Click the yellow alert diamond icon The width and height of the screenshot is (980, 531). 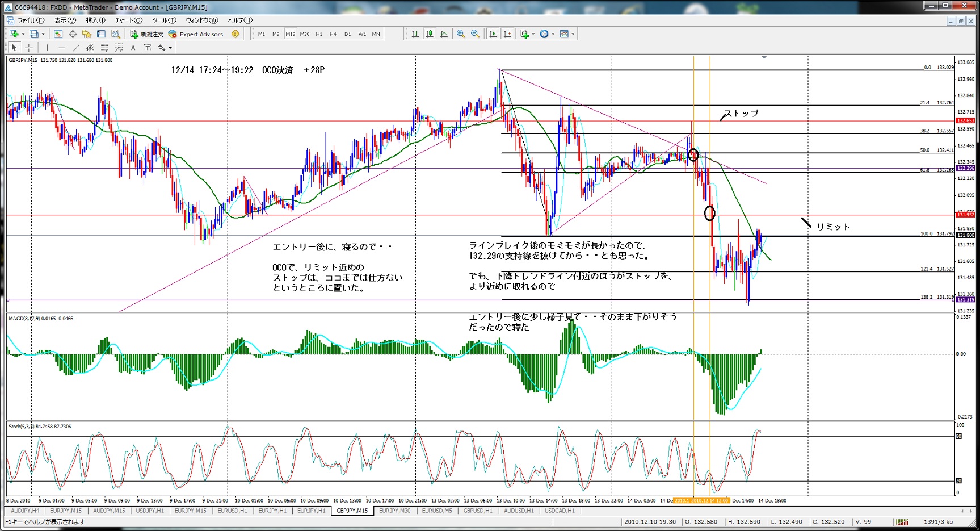click(235, 34)
